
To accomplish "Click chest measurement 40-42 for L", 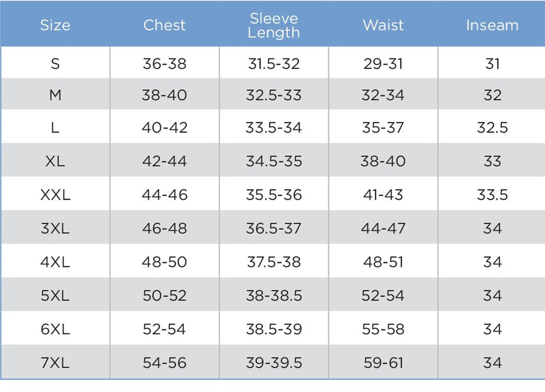I will [164, 127].
